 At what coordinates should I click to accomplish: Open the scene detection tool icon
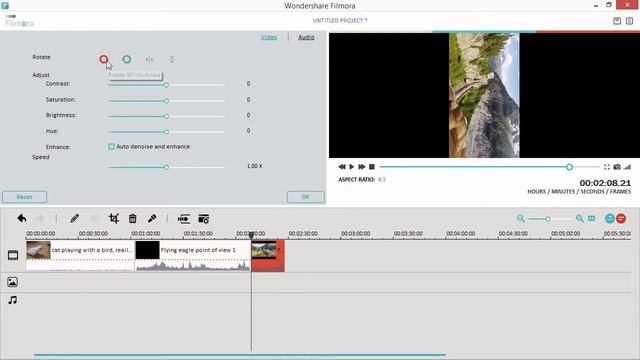184,219
